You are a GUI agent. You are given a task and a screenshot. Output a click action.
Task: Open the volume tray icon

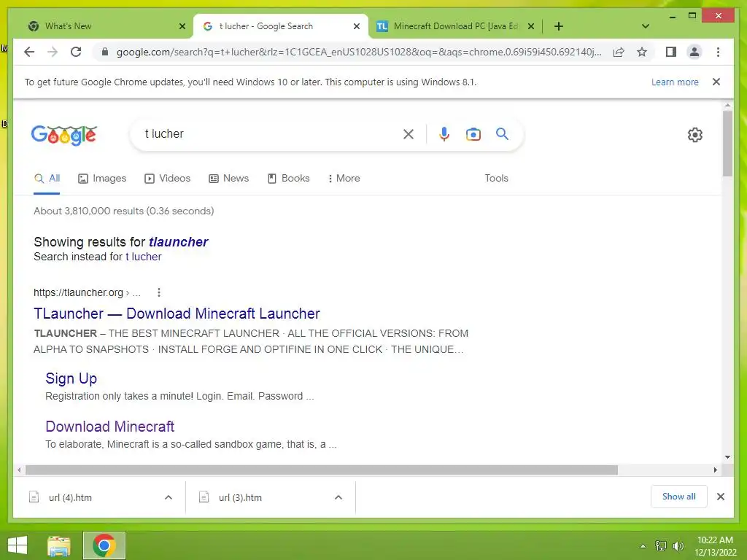pyautogui.click(x=678, y=546)
